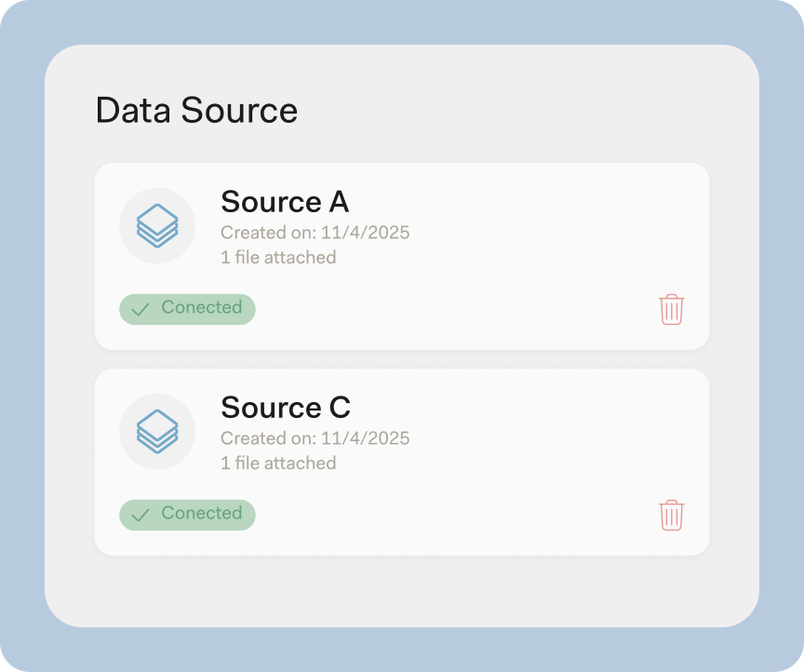Image resolution: width=804 pixels, height=672 pixels.
Task: Click Source A '1 file attached' text
Action: 278,257
